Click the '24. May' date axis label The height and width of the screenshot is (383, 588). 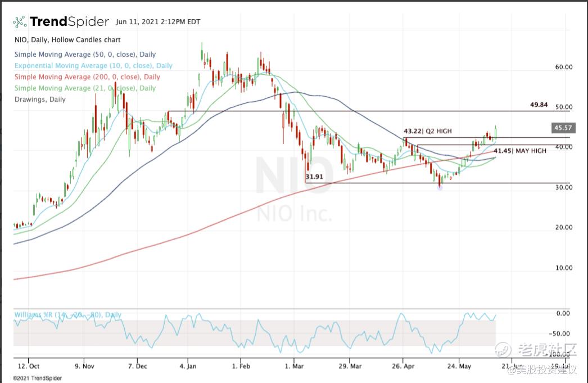click(459, 366)
